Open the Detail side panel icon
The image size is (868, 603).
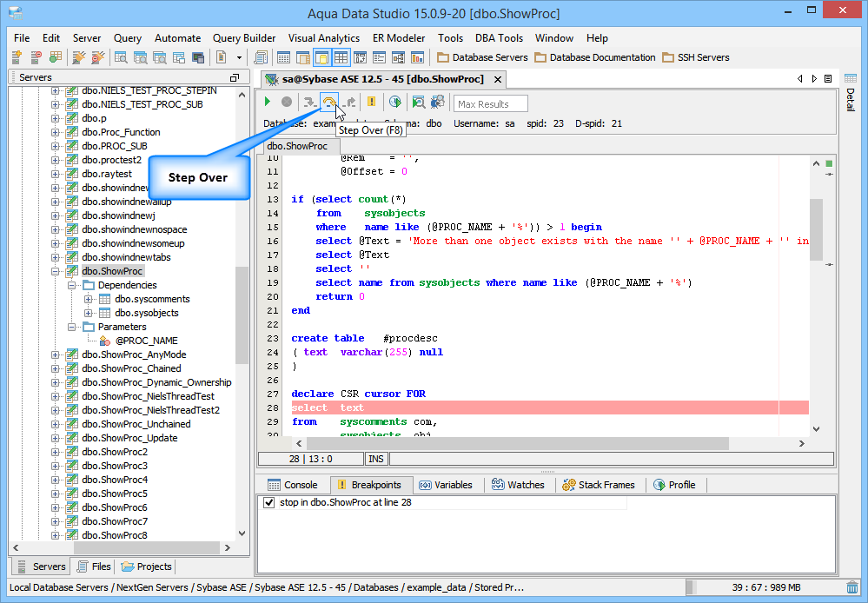(850, 79)
